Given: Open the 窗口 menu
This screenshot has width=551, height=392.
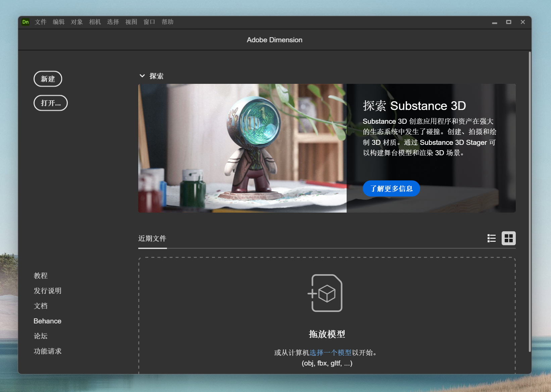Looking at the screenshot, I should tap(149, 22).
